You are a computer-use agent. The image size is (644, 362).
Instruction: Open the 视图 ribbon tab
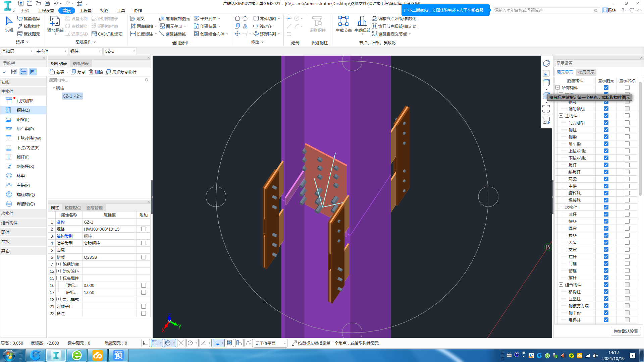pos(104,10)
